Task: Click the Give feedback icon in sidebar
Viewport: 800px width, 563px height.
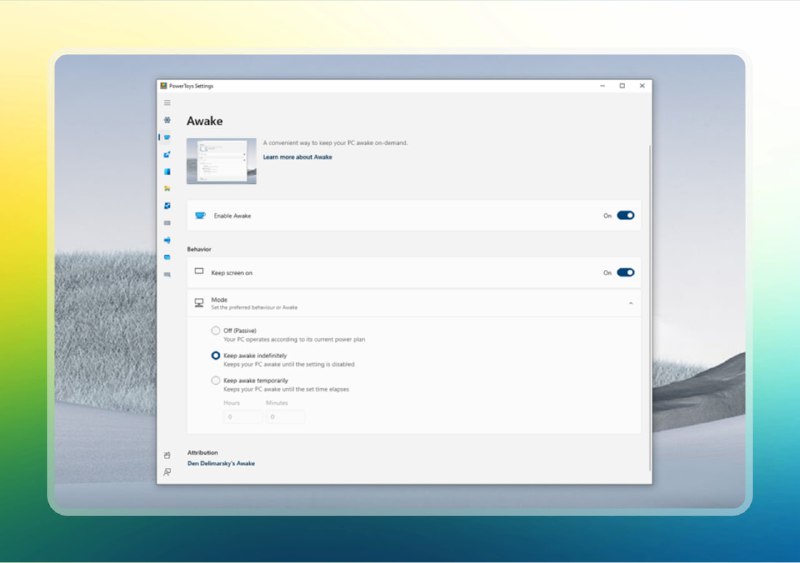Action: tap(167, 472)
